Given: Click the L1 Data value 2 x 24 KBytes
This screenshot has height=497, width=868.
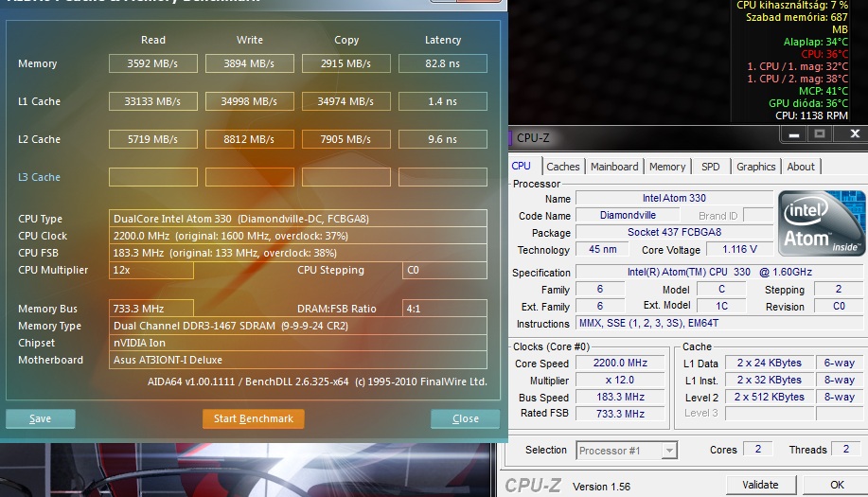Looking at the screenshot, I should 769,364.
